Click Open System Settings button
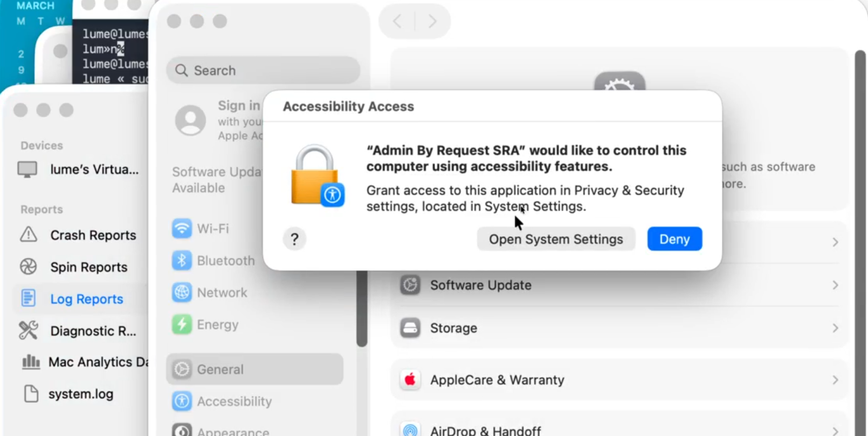868x436 pixels. pyautogui.click(x=556, y=239)
